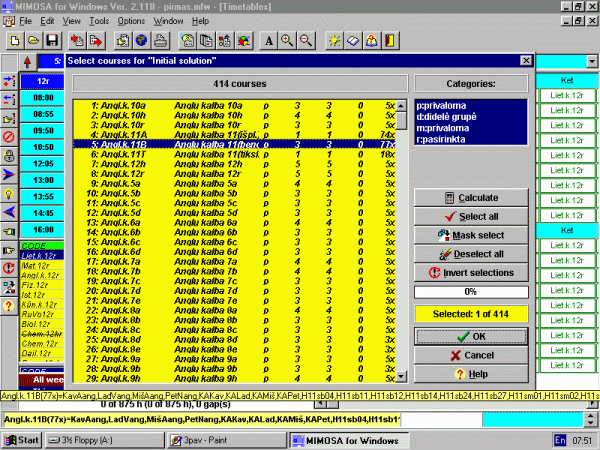The width and height of the screenshot is (600, 450).
Task: Click the question mark icon in left sidebar
Action: tap(10, 305)
